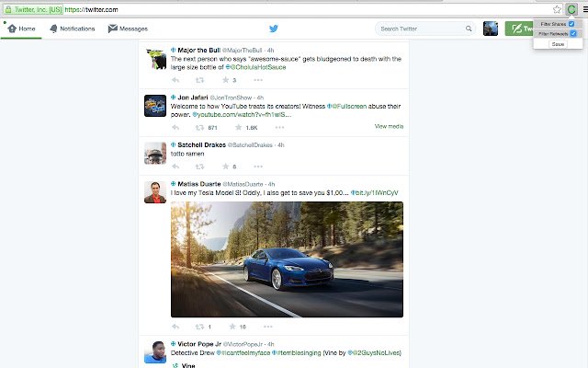Open Victor Pope Jr's profile name
Image resolution: width=588 pixels, height=368 pixels.
[x=199, y=344]
